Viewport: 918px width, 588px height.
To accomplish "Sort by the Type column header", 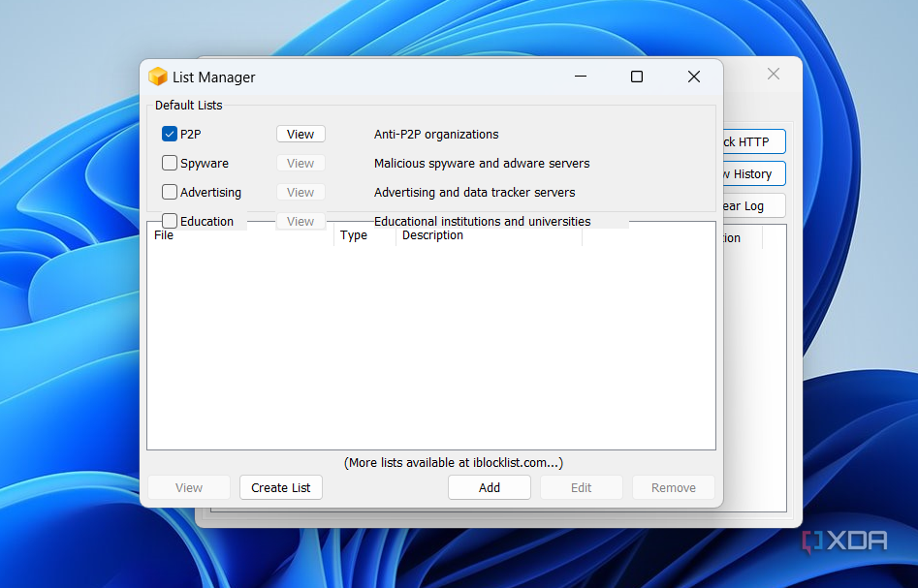I will [364, 235].
